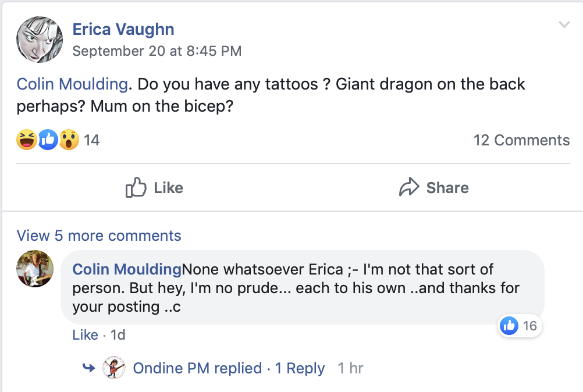Click Colin Moulding's comment profile picture
The image size is (583, 392).
click(x=34, y=269)
